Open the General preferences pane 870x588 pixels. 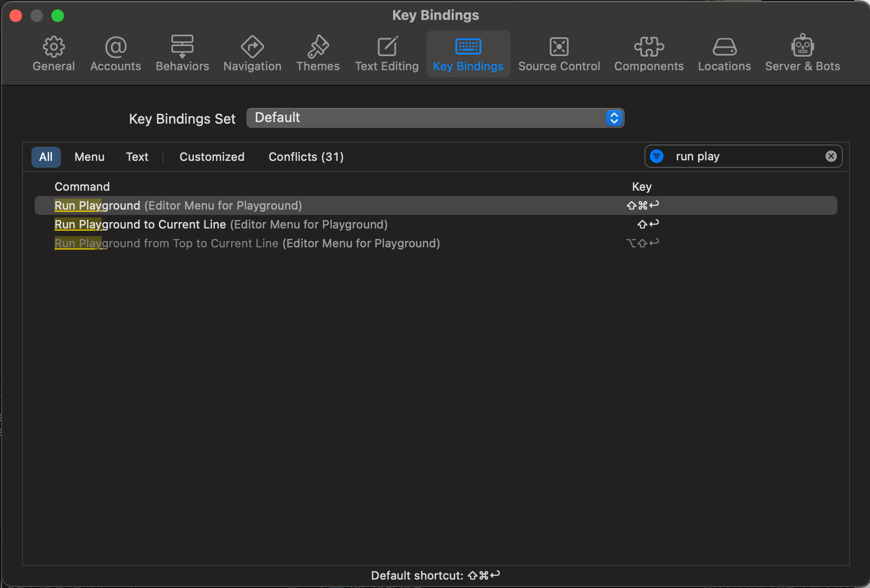click(x=53, y=54)
